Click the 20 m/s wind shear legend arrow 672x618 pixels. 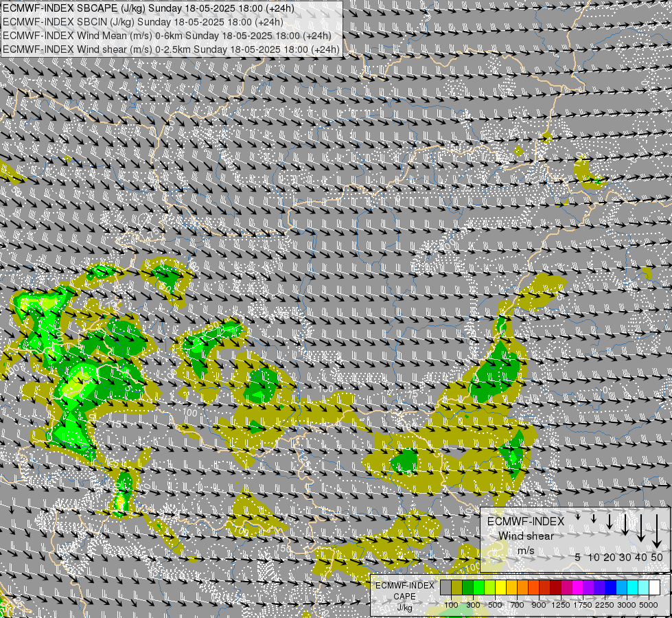(x=610, y=521)
